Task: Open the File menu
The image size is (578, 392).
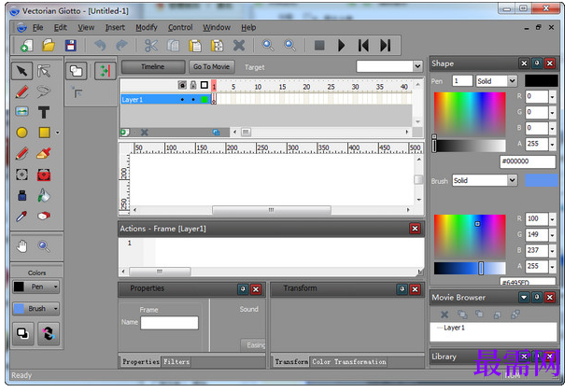Action: (37, 28)
